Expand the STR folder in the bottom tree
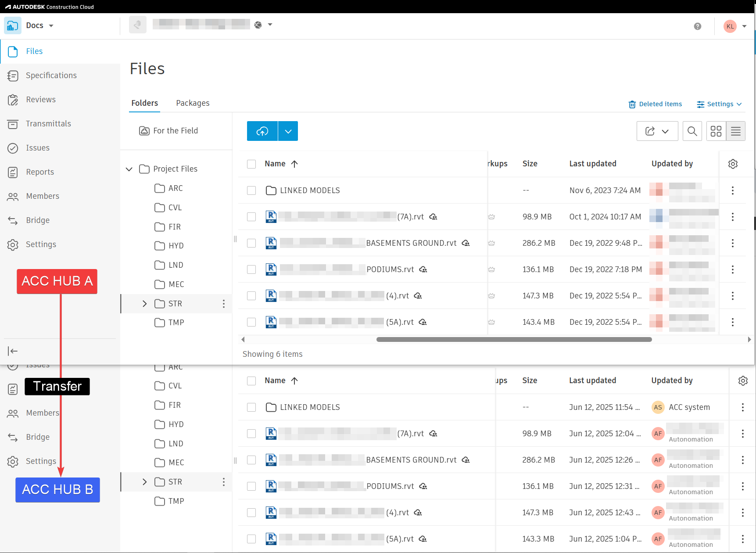 click(144, 482)
